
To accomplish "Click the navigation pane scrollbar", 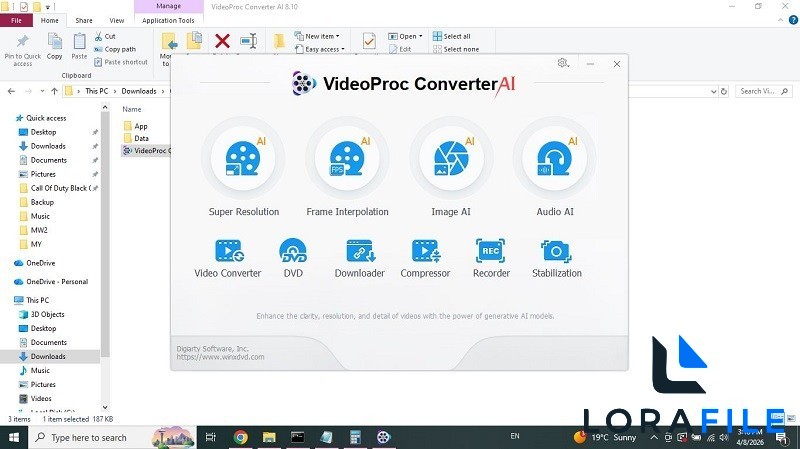I will (x=105, y=235).
